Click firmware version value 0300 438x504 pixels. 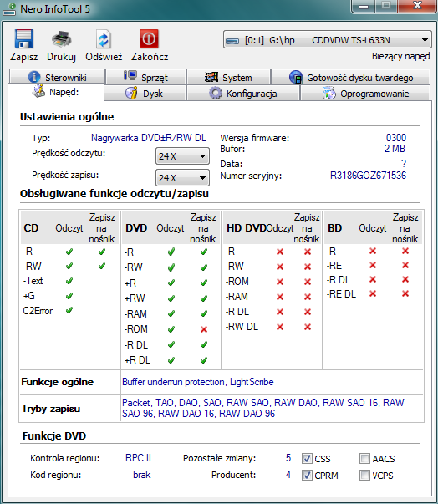[x=396, y=138]
